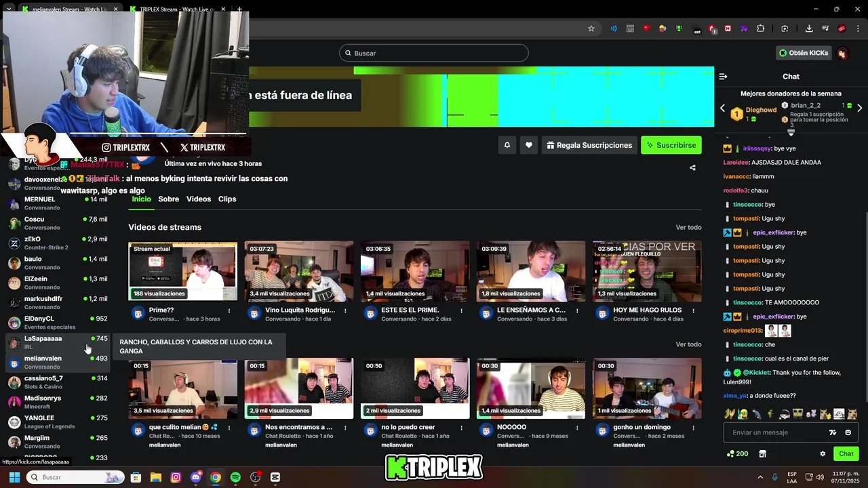Open YANGLEE channel in sidebar

[x=57, y=422]
